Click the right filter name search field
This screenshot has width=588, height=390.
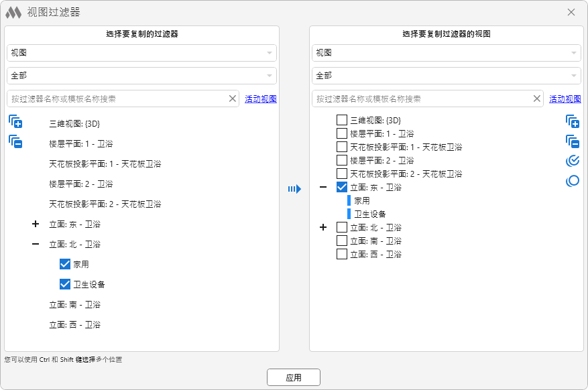[422, 99]
